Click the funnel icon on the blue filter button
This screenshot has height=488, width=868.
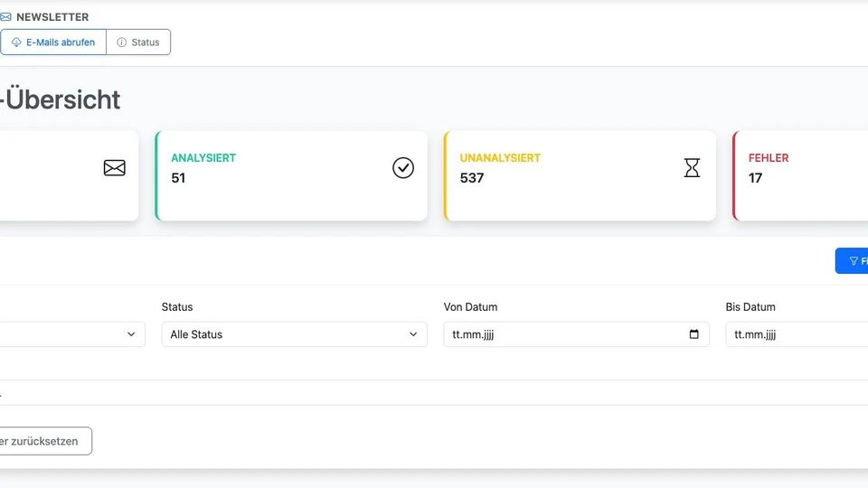pyautogui.click(x=854, y=261)
